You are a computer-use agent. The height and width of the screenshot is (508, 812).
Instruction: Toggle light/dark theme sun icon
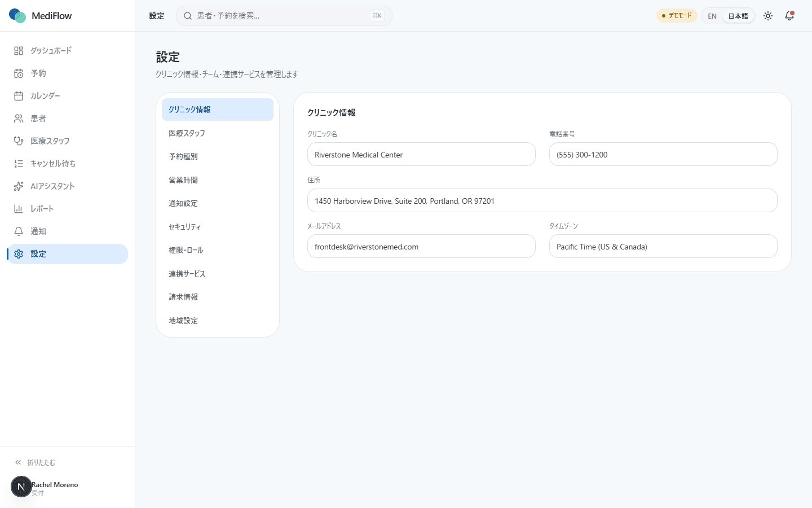point(768,16)
